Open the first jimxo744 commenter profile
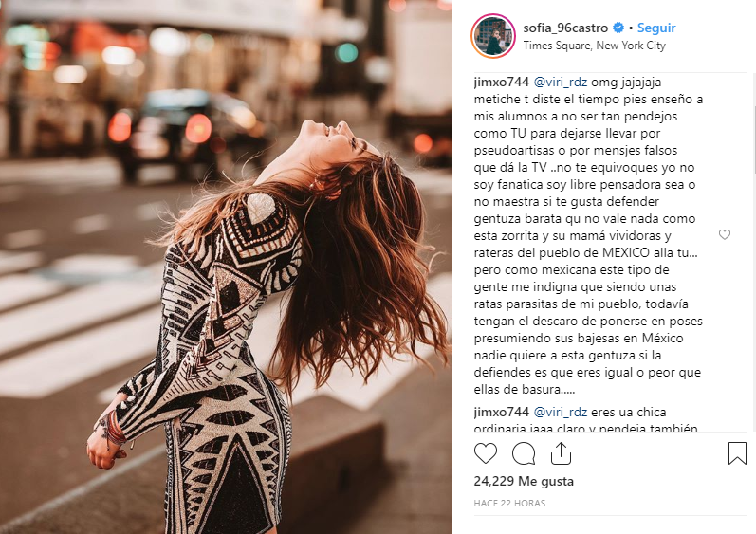The width and height of the screenshot is (756, 534). 502,82
